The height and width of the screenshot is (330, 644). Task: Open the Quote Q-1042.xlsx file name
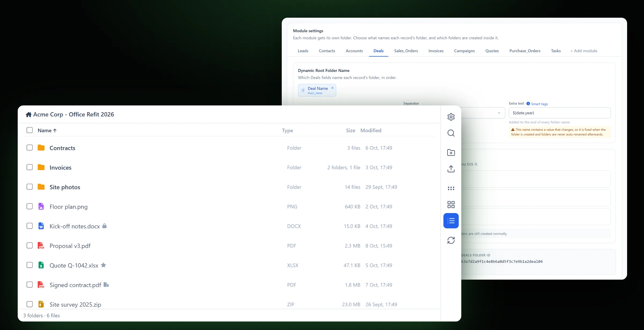[x=74, y=265]
